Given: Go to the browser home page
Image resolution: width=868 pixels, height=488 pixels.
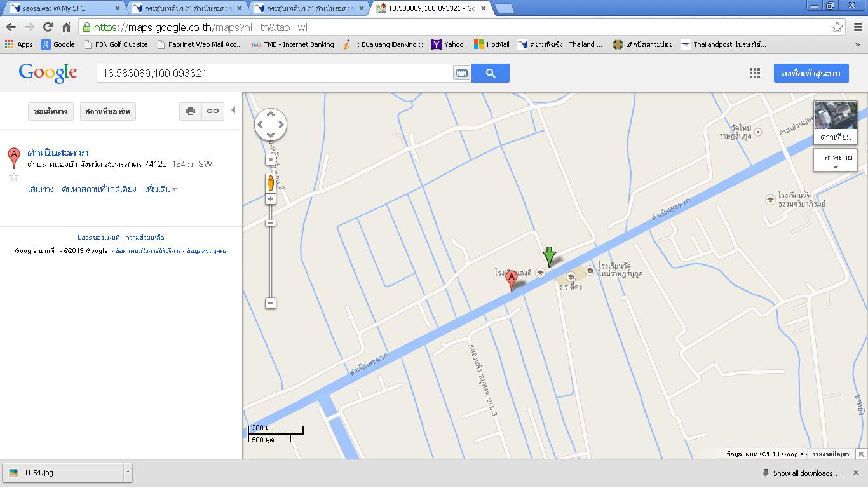Looking at the screenshot, I should [66, 27].
